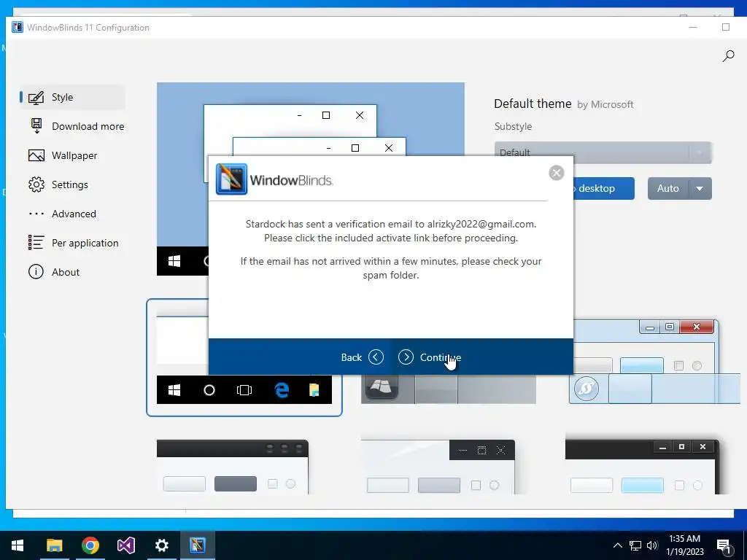Select the black framed style thumbnail
The height and width of the screenshot is (560, 747).
click(x=642, y=467)
